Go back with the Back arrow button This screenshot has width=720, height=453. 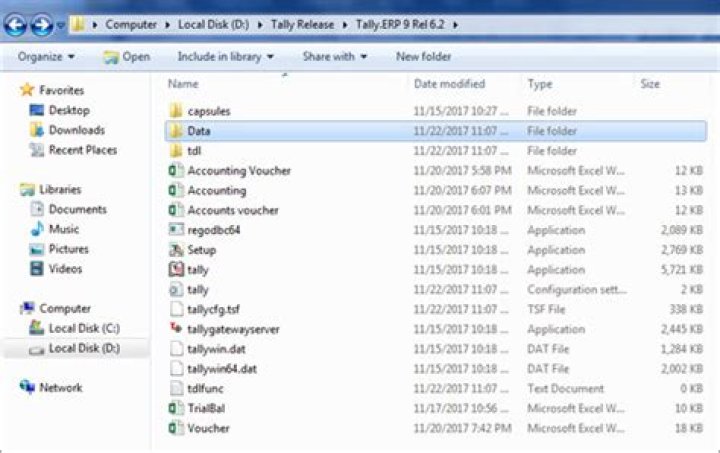[x=15, y=25]
